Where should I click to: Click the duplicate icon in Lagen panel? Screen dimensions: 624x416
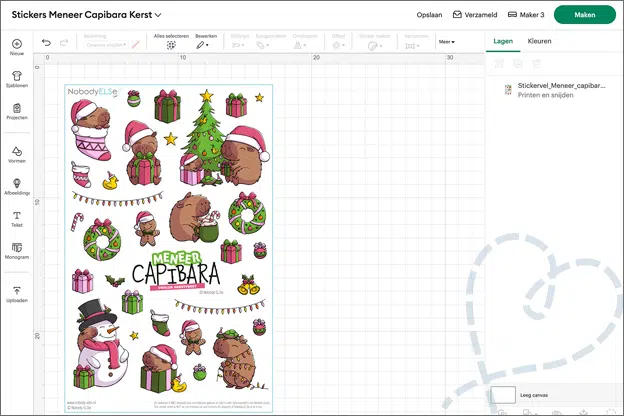click(518, 63)
